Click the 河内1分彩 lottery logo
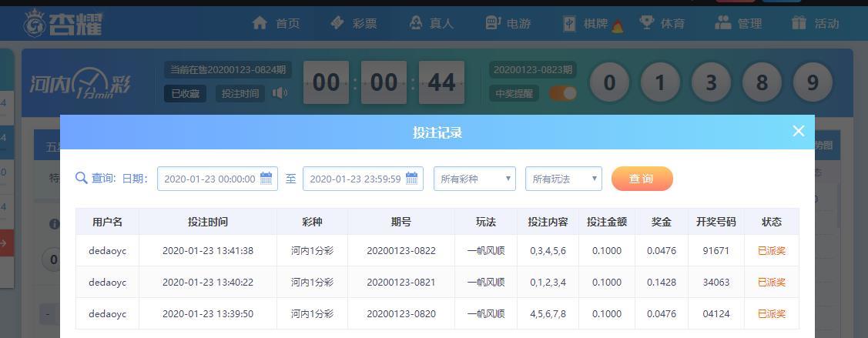This screenshot has height=338, width=868. click(81, 83)
